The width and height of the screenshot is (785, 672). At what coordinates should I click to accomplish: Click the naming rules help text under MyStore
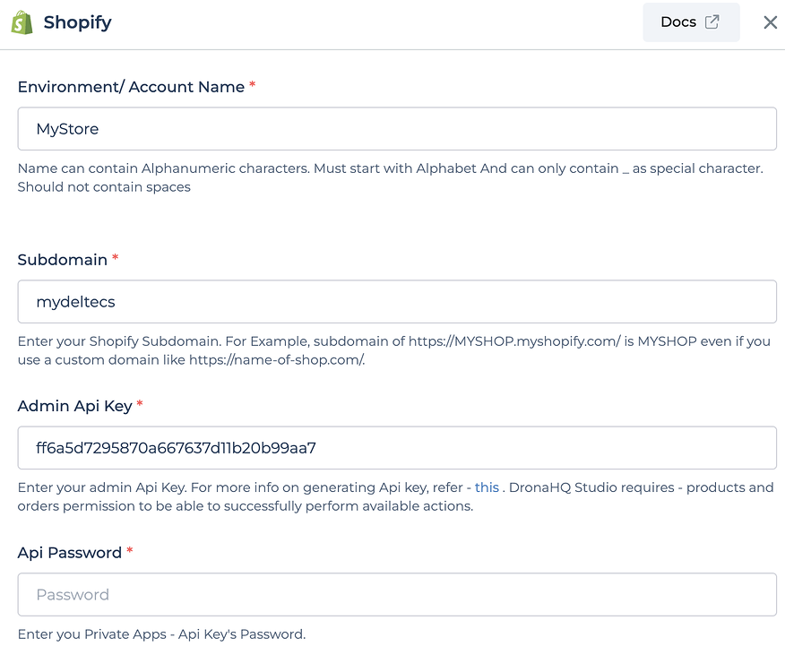point(391,177)
